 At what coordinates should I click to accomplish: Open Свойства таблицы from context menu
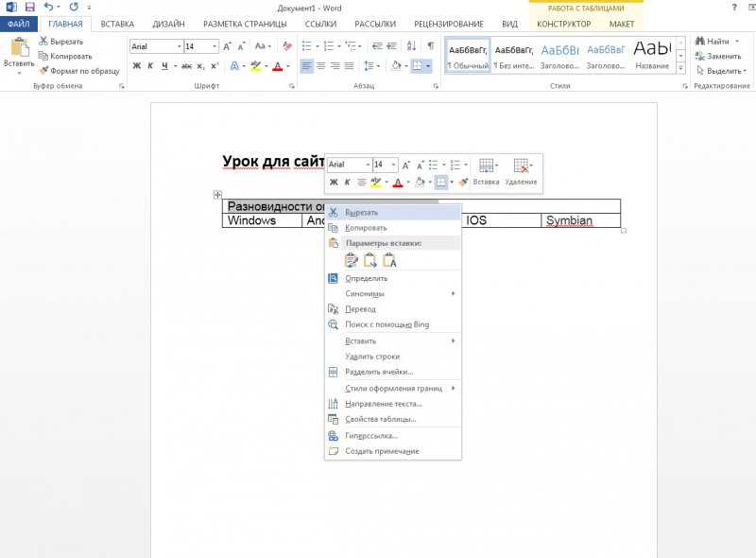393,419
